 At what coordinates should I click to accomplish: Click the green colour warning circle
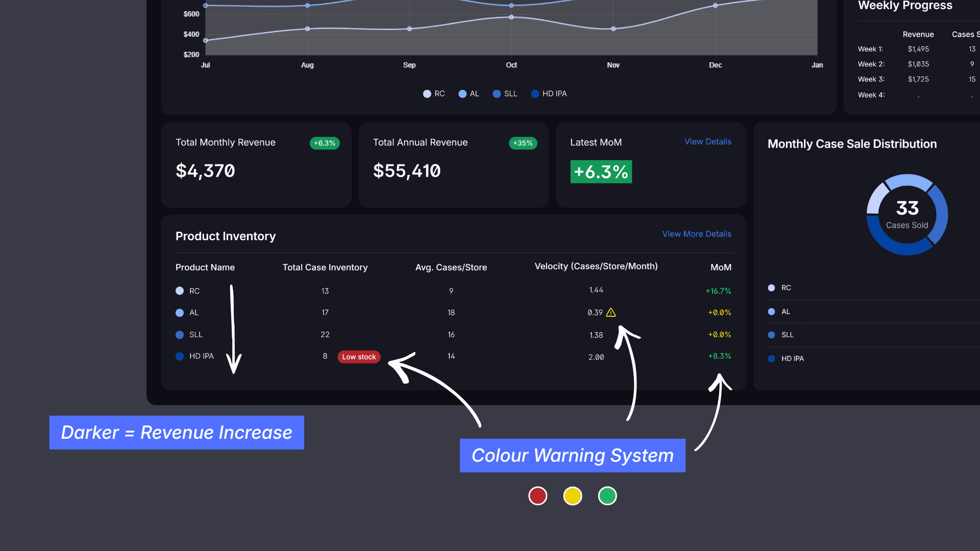pos(607,496)
